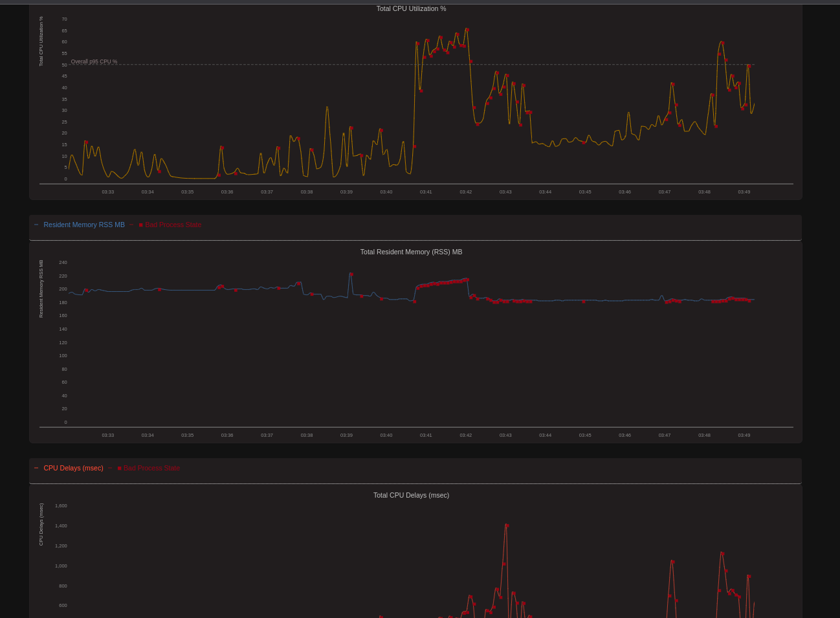Click the 03:49 tick on CPU Utilization chart

point(744,192)
